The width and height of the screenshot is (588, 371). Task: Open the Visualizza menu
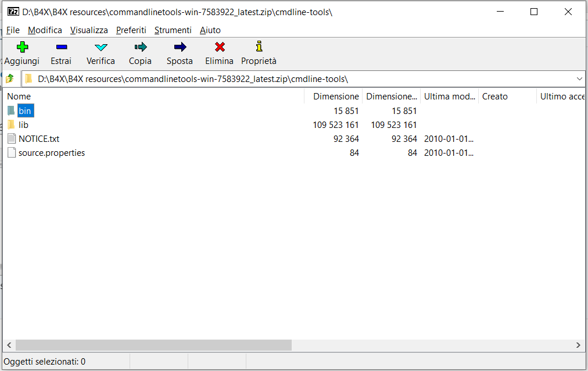pos(89,30)
